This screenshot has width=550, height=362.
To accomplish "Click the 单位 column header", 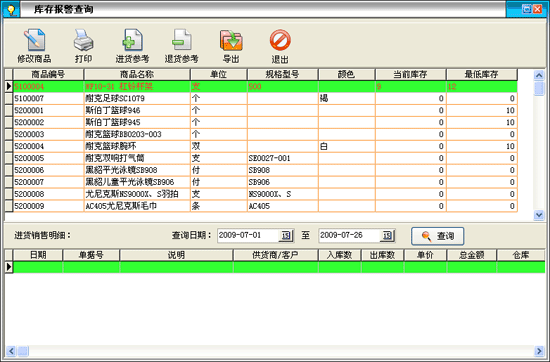I will pyautogui.click(x=219, y=74).
